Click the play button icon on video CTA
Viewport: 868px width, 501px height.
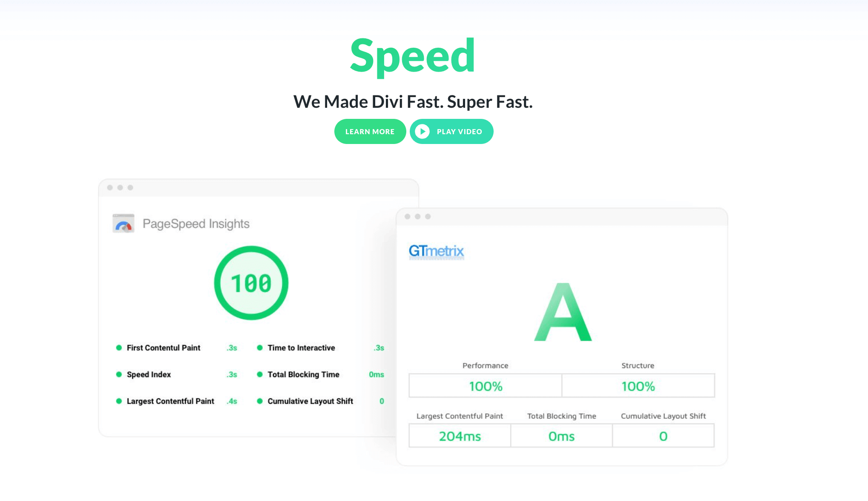tap(422, 131)
